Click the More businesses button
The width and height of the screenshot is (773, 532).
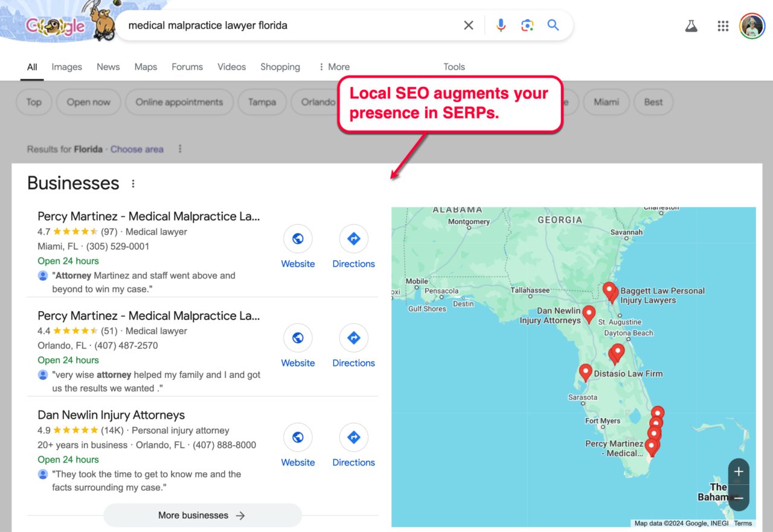(202, 515)
